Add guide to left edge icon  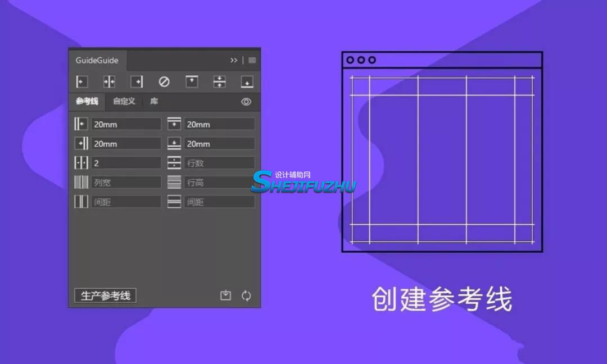[x=81, y=81]
